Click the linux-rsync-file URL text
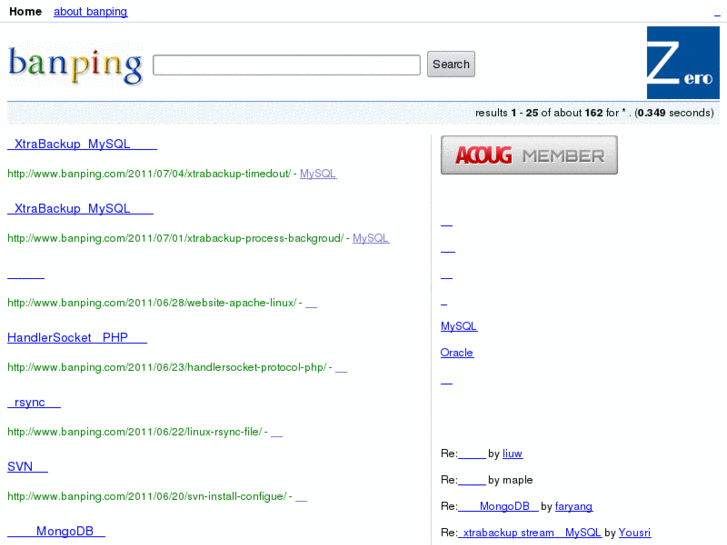Image resolution: width=727 pixels, height=545 pixels. coord(135,432)
